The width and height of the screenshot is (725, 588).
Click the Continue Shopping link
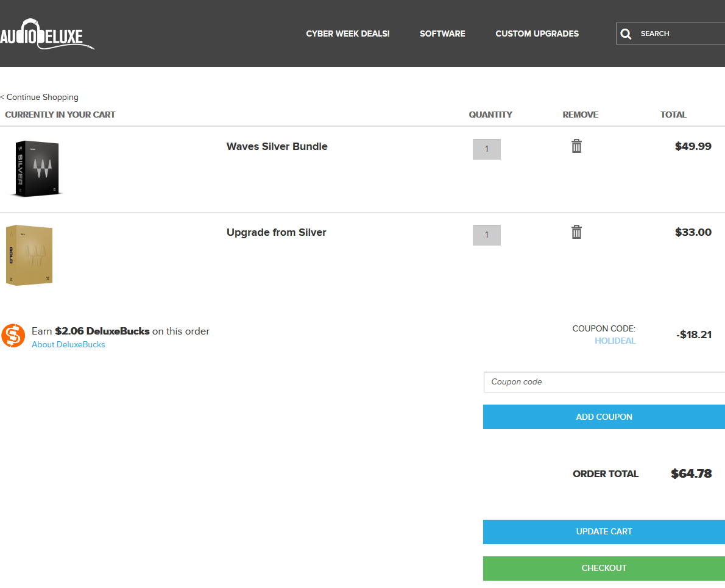click(x=40, y=97)
